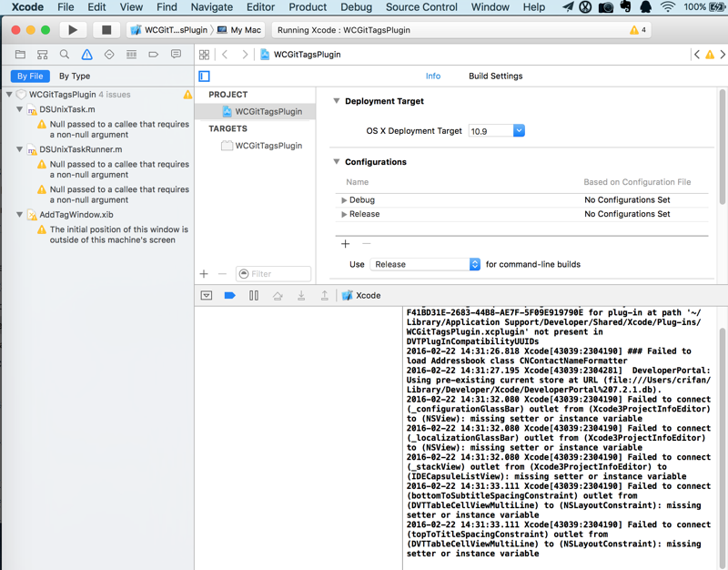
Task: Select the DSUnixTask.m null argument warning
Action: (x=115, y=129)
